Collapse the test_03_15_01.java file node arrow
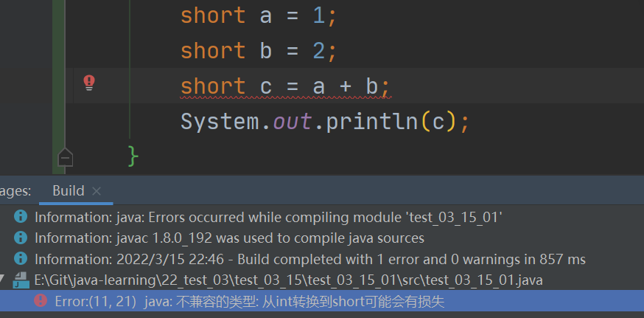 4,280
